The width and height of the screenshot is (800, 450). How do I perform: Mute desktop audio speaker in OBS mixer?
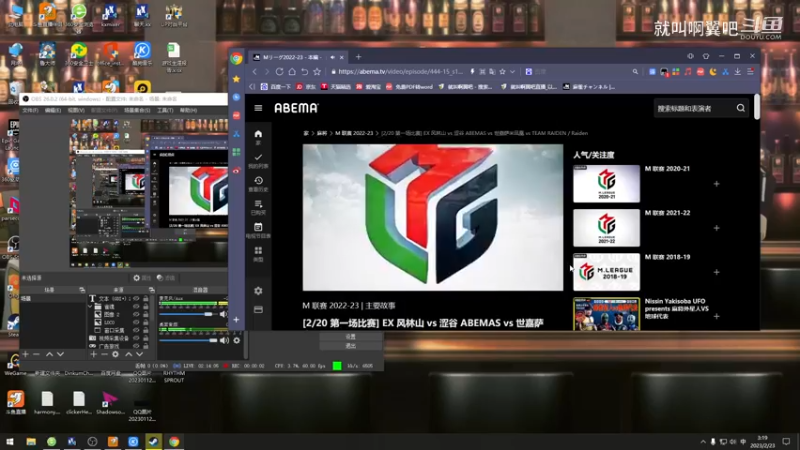224,340
